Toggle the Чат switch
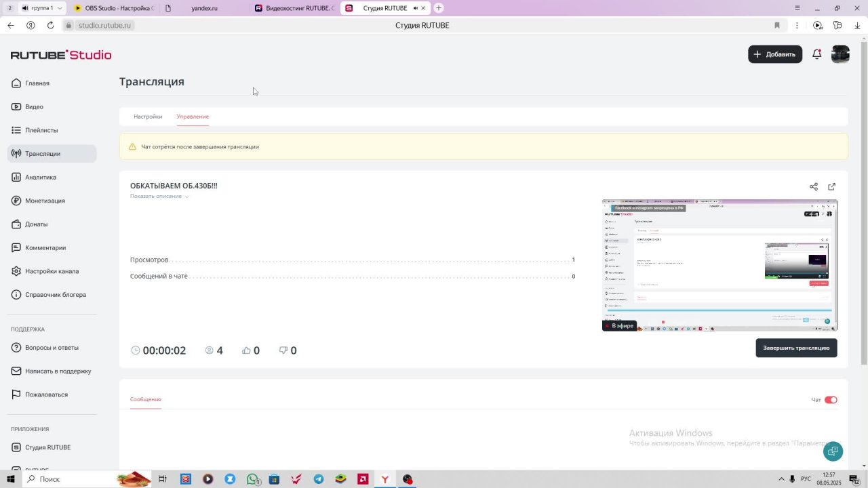The image size is (868, 488). [x=831, y=400]
